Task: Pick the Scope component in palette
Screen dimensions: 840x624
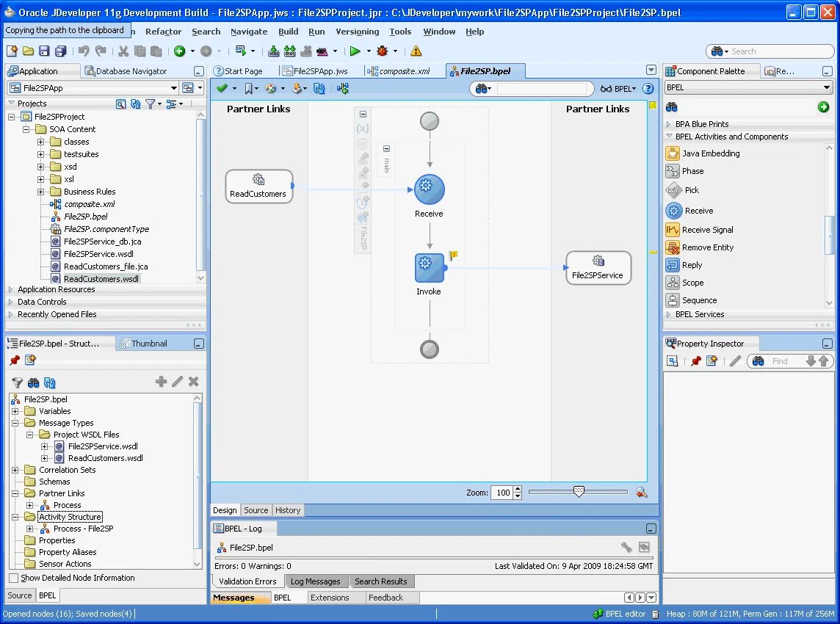Action: (692, 283)
